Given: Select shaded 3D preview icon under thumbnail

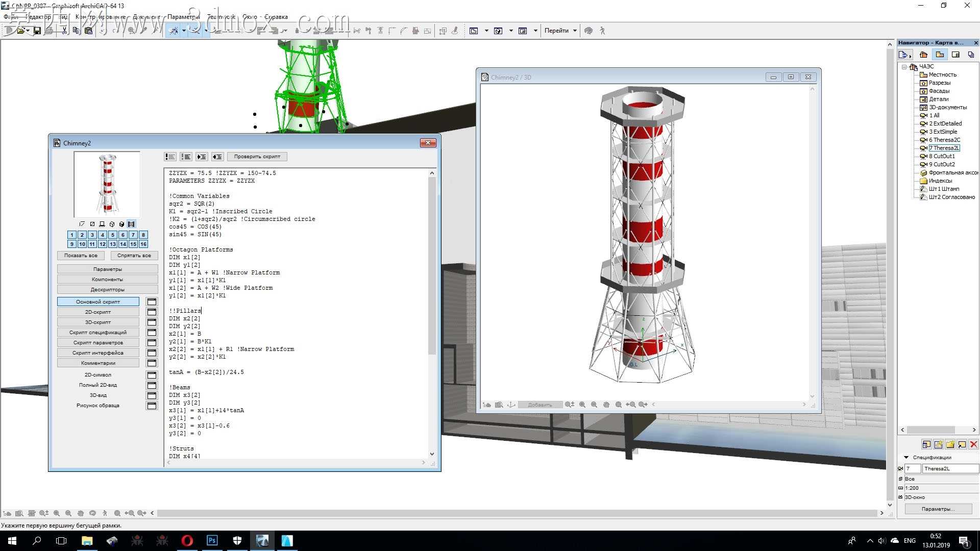Looking at the screenshot, I should coord(121,224).
